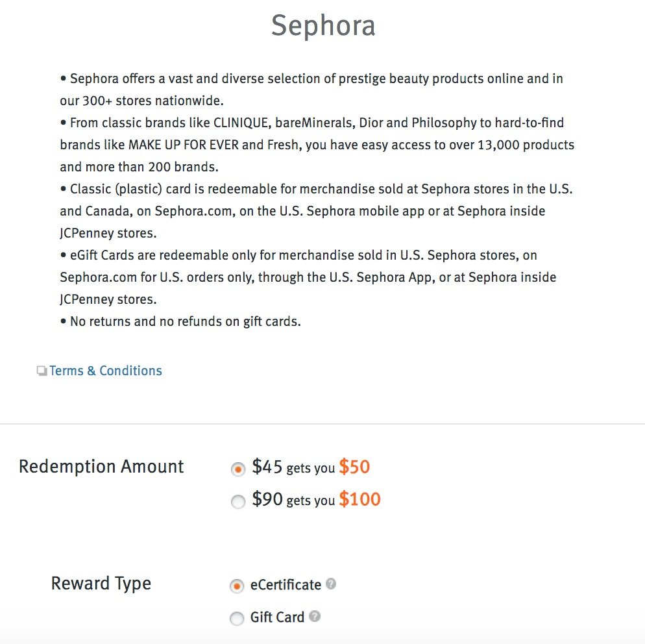This screenshot has width=645, height=644.
Task: Click the Sephora page heading
Action: (323, 26)
